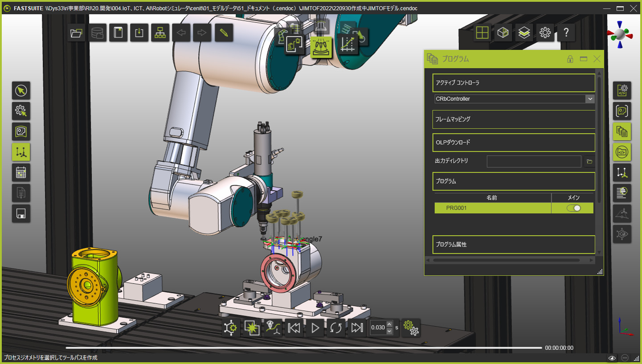The image size is (642, 364).
Task: Expand the OLPダウンロード section header
Action: point(514,143)
